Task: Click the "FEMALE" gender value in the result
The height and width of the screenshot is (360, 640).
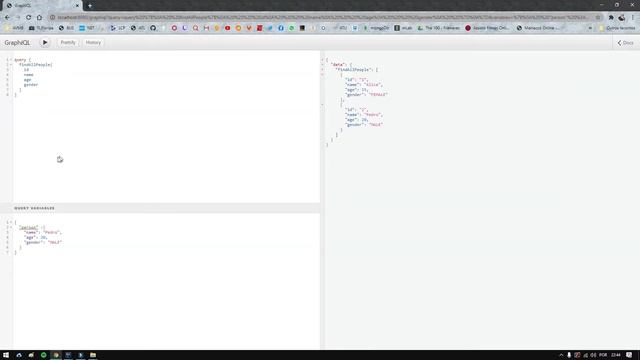Action: [x=378, y=95]
